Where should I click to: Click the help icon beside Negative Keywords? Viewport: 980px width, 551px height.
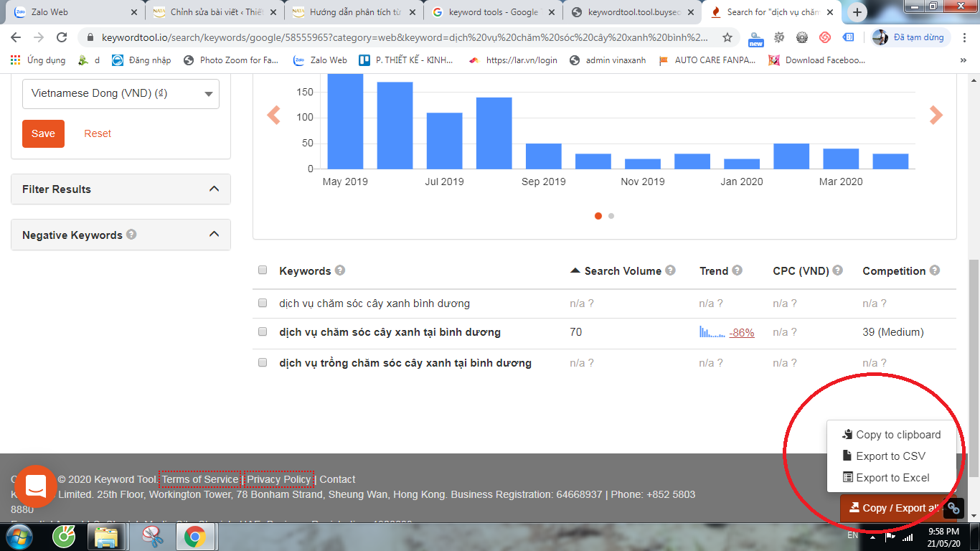point(131,234)
